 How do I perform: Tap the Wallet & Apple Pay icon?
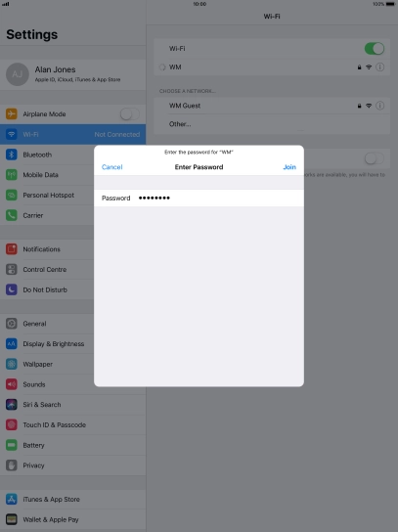coord(12,519)
